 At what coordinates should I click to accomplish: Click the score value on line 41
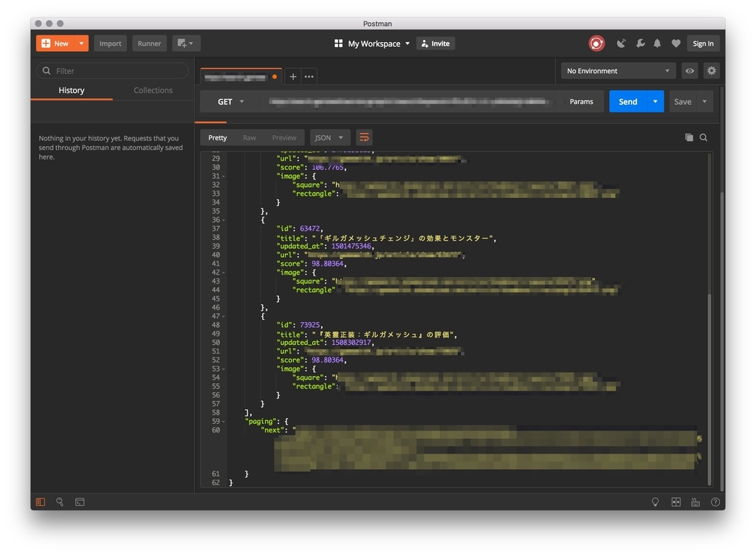click(x=328, y=264)
